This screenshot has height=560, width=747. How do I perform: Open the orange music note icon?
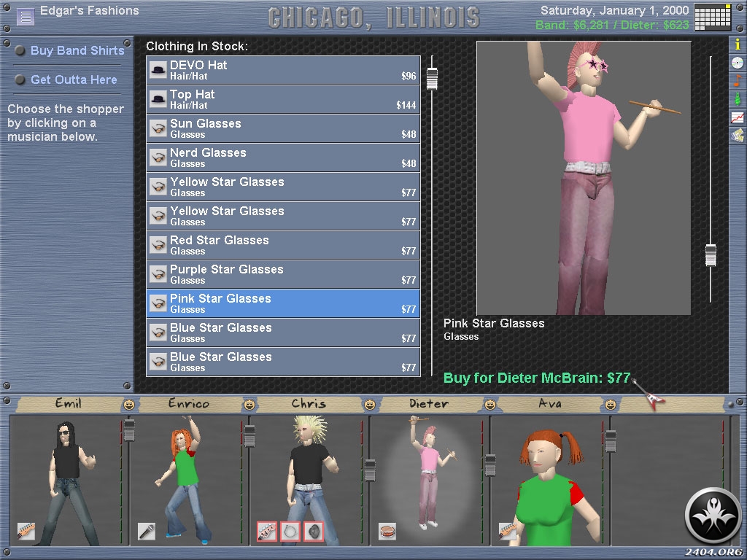[x=738, y=80]
